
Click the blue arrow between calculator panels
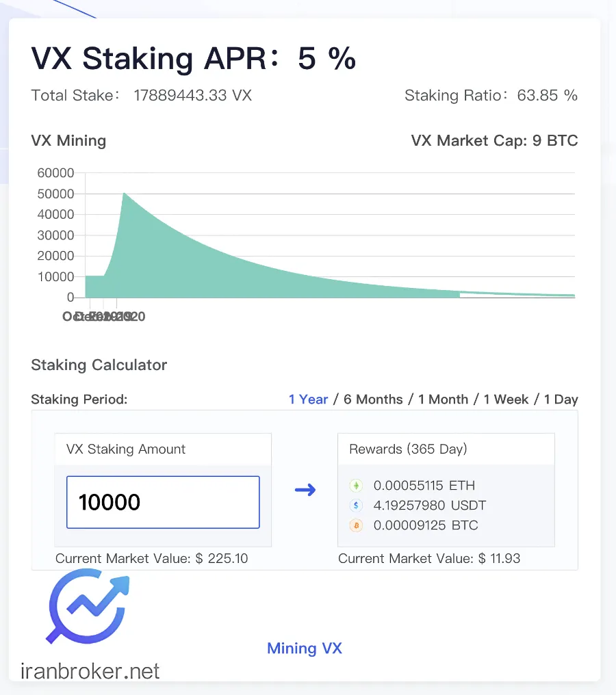(305, 490)
